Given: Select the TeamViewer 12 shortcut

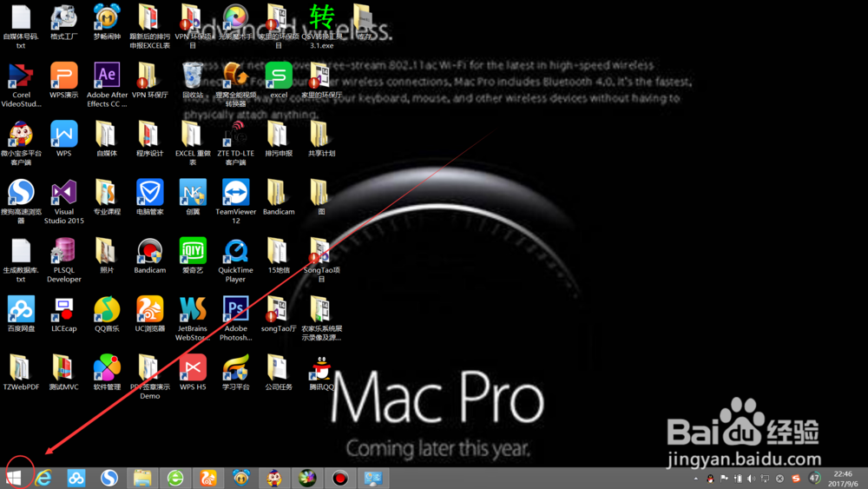Looking at the screenshot, I should (235, 202).
